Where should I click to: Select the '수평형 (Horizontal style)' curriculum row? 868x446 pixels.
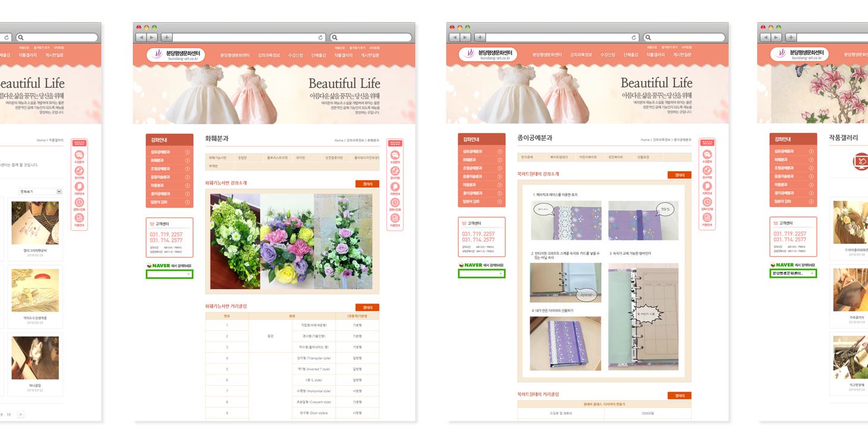coord(292,391)
